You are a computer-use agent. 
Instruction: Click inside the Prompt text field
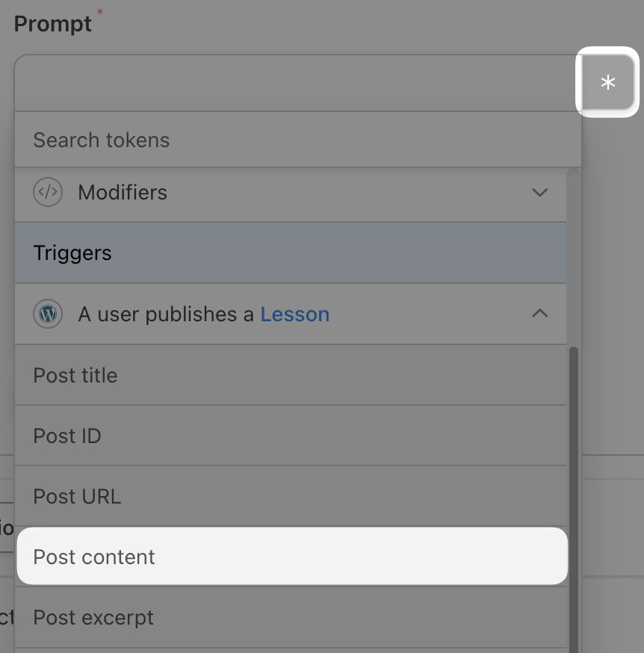tap(298, 83)
